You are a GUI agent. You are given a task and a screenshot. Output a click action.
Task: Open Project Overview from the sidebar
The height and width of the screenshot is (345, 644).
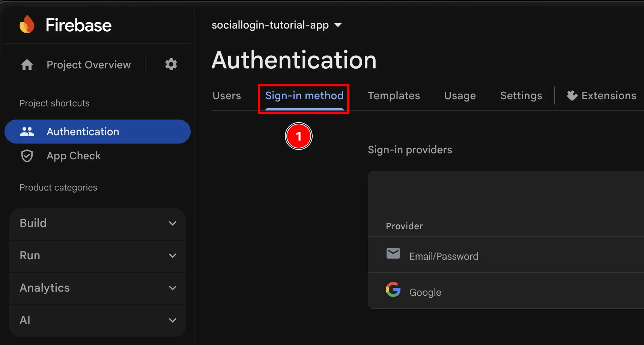(x=89, y=64)
